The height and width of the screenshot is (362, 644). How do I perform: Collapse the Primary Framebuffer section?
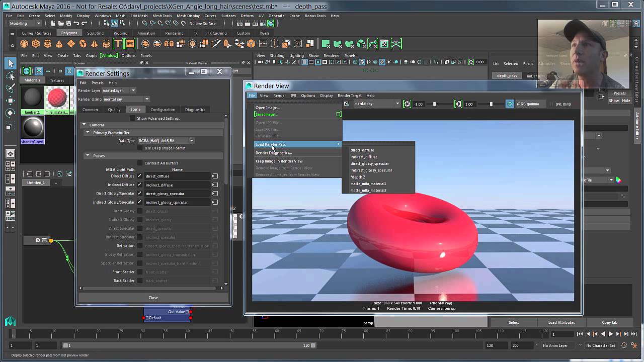tap(88, 133)
